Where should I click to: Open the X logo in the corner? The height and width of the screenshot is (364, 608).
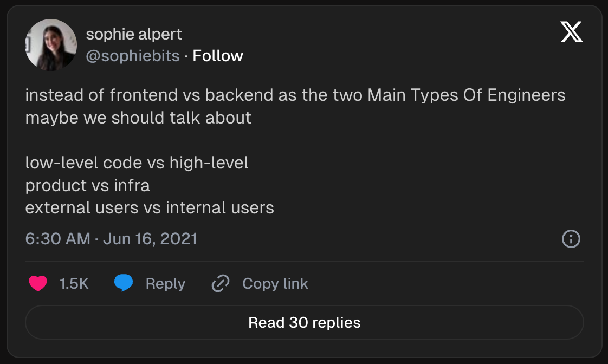coord(571,32)
